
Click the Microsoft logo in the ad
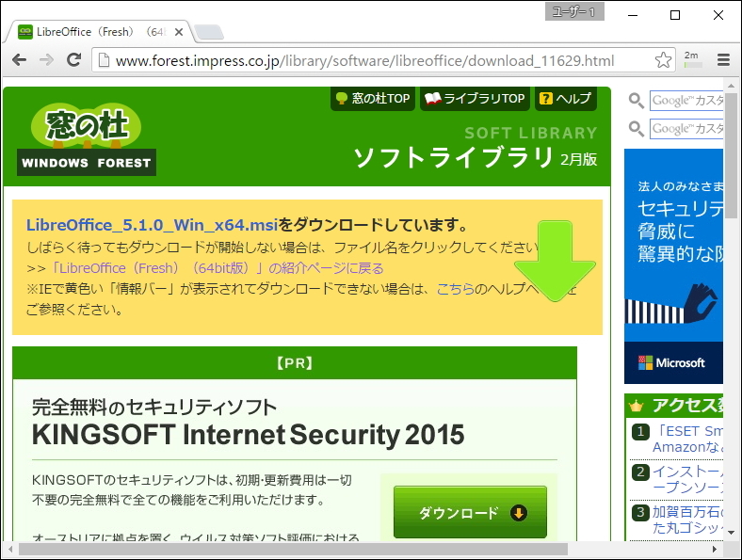click(x=671, y=362)
